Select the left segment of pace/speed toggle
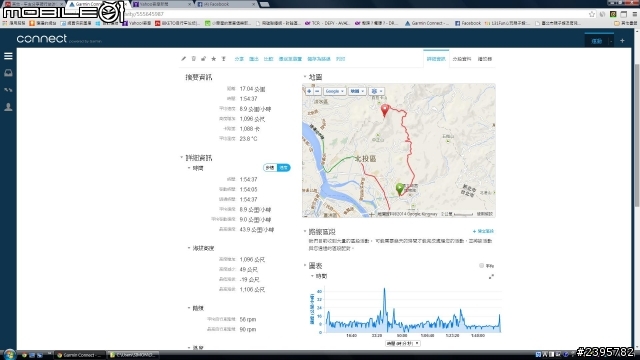Viewport: 640px width, 360px height. point(270,168)
